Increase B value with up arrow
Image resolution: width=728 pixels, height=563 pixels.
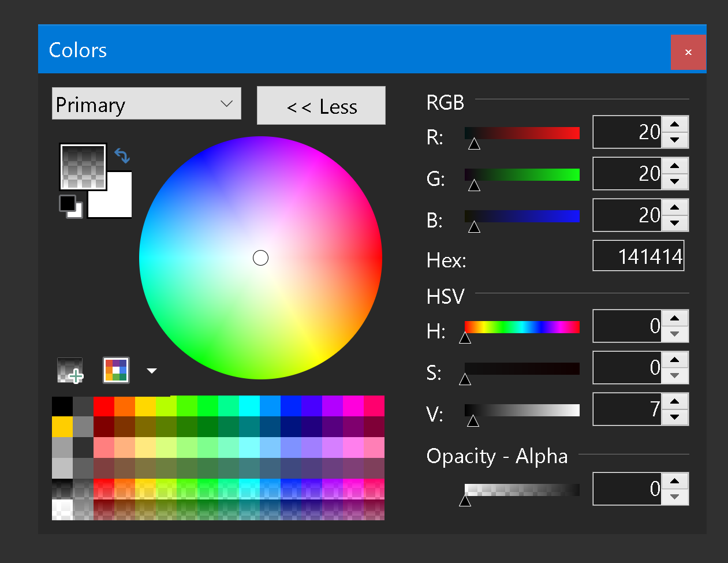(x=675, y=207)
